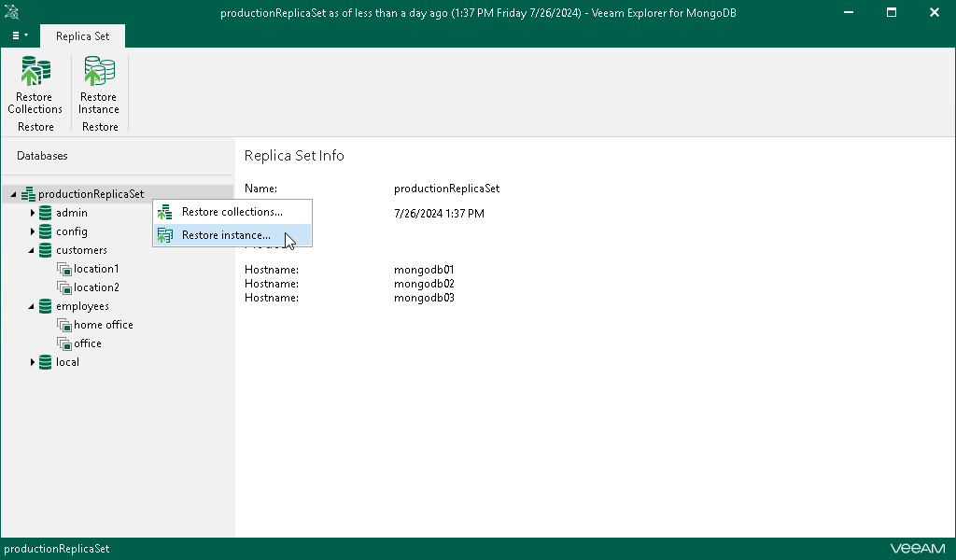Open the hamburger application menu
This screenshot has width=956, height=560.
(x=21, y=35)
